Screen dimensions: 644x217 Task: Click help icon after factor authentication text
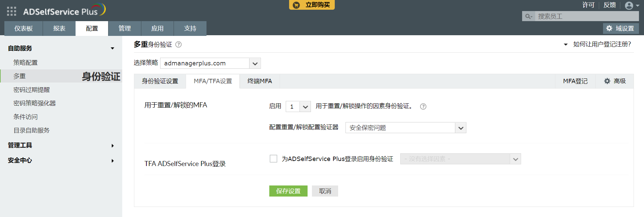[423, 106]
